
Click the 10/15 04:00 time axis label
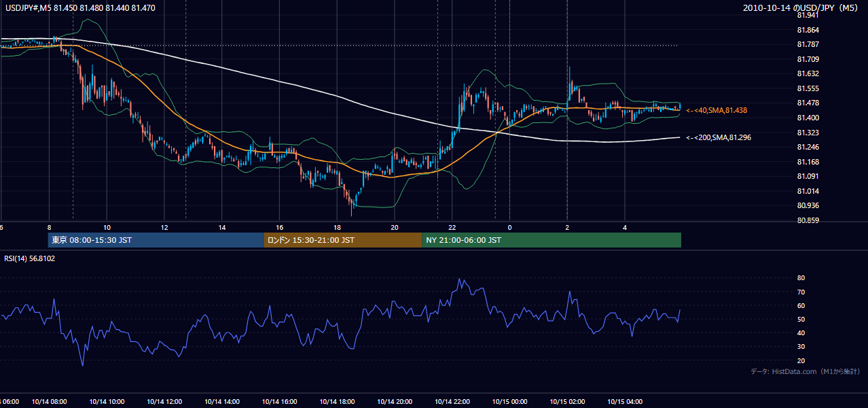click(625, 402)
